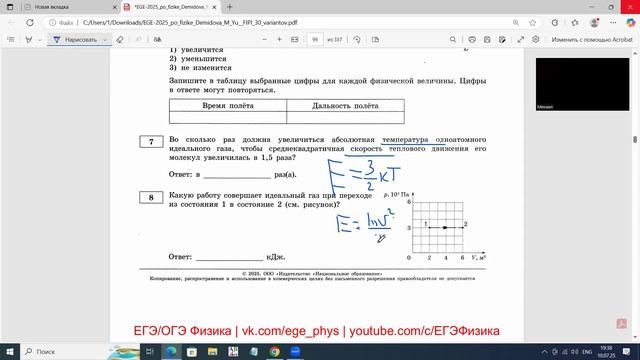
Task: Click the page number field showing 99
Action: pyautogui.click(x=315, y=40)
